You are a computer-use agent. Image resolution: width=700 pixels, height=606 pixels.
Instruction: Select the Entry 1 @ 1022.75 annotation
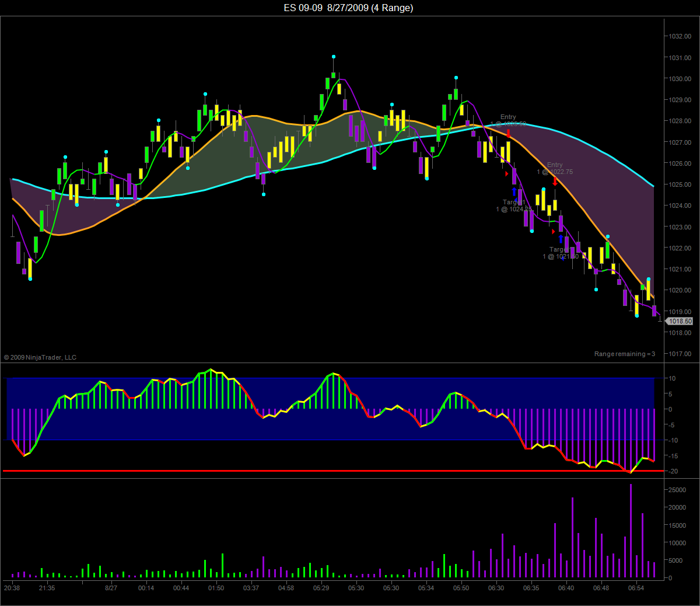click(x=555, y=168)
